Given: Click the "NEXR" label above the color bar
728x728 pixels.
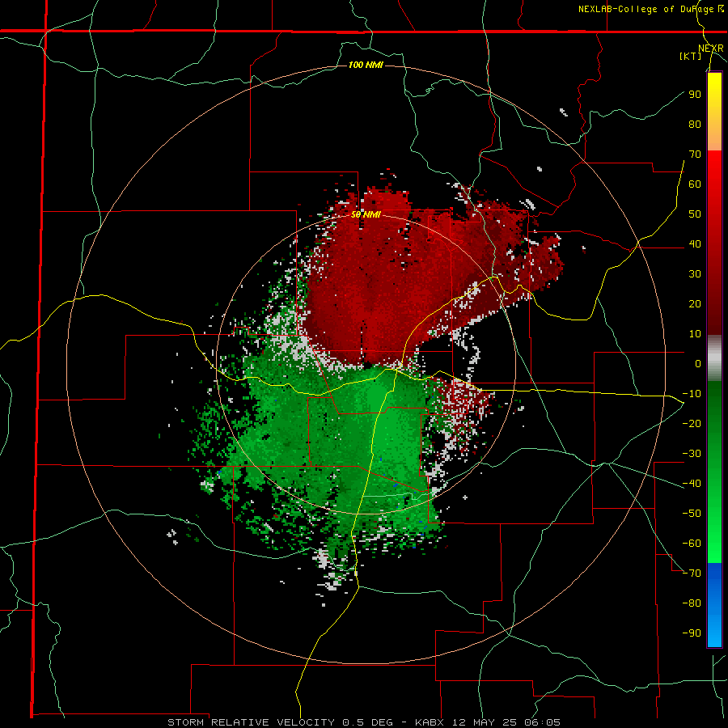Looking at the screenshot, I should [x=711, y=49].
